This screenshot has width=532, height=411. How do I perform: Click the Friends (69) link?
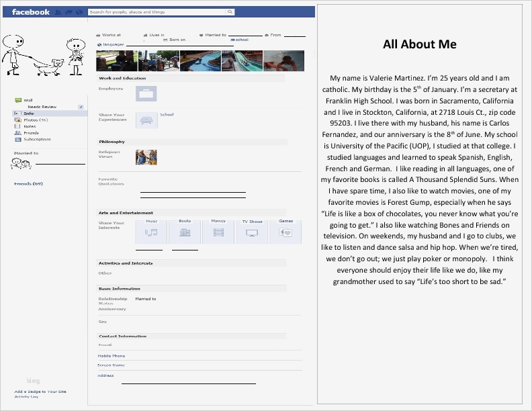(28, 183)
